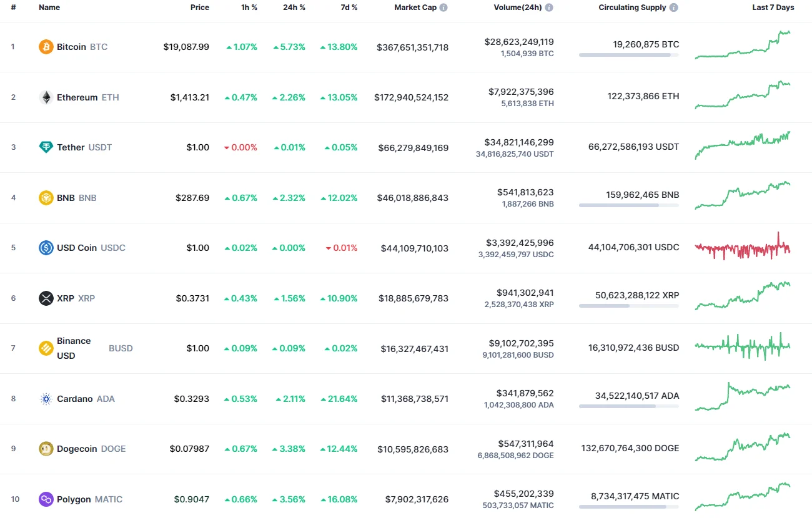The width and height of the screenshot is (812, 518).
Task: Click the Ethereum diamond logo
Action: click(x=46, y=97)
